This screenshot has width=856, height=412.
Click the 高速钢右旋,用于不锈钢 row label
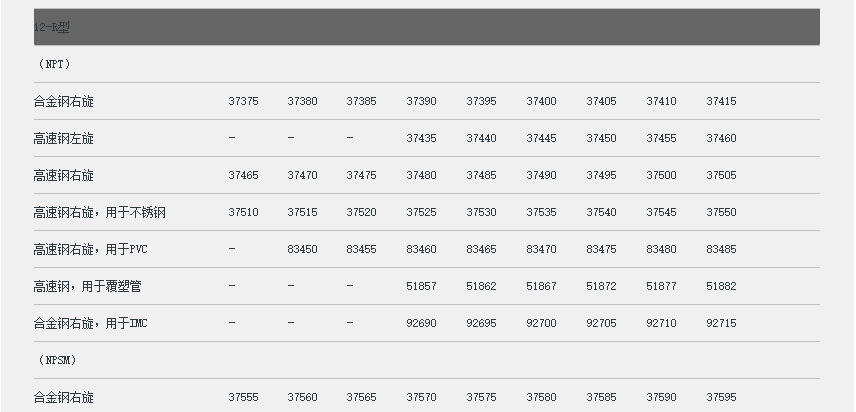point(99,212)
